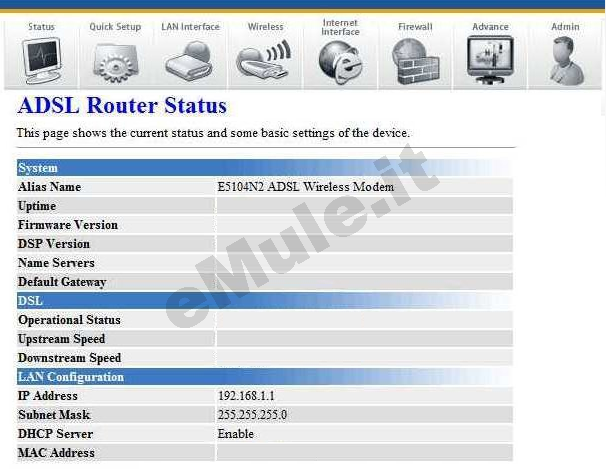Image resolution: width=606 pixels, height=470 pixels.
Task: Click the MAC Address label
Action: [56, 453]
